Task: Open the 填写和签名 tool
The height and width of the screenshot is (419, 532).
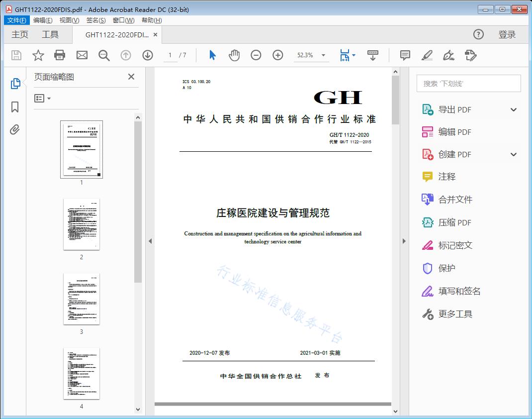Action: click(454, 291)
